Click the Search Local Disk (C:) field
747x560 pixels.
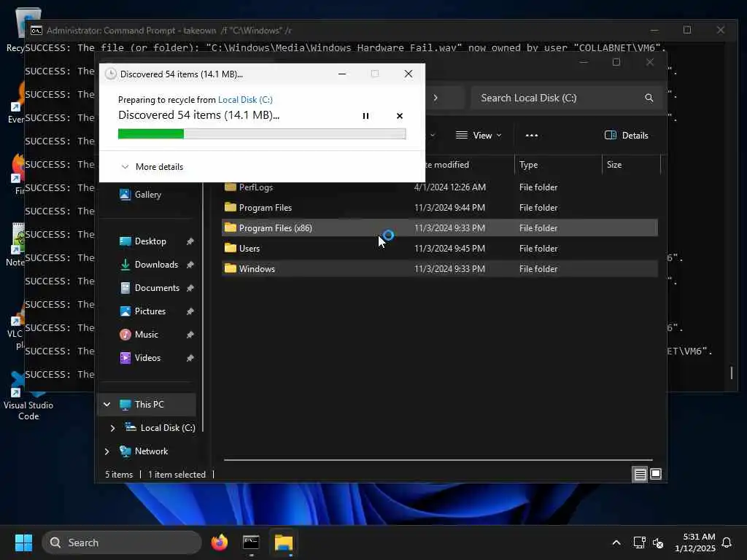click(566, 98)
